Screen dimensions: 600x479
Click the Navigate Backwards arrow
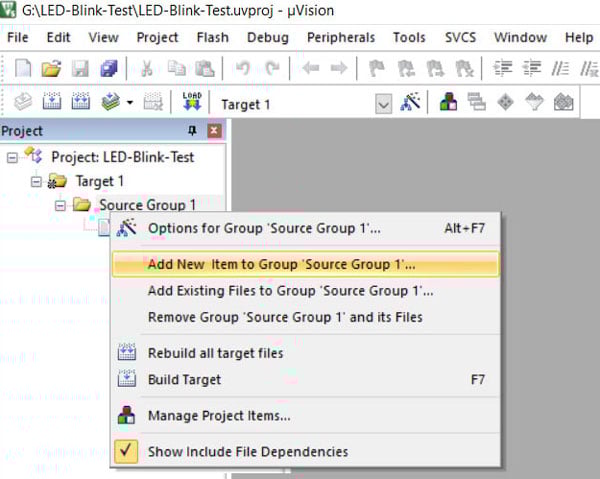(x=310, y=68)
